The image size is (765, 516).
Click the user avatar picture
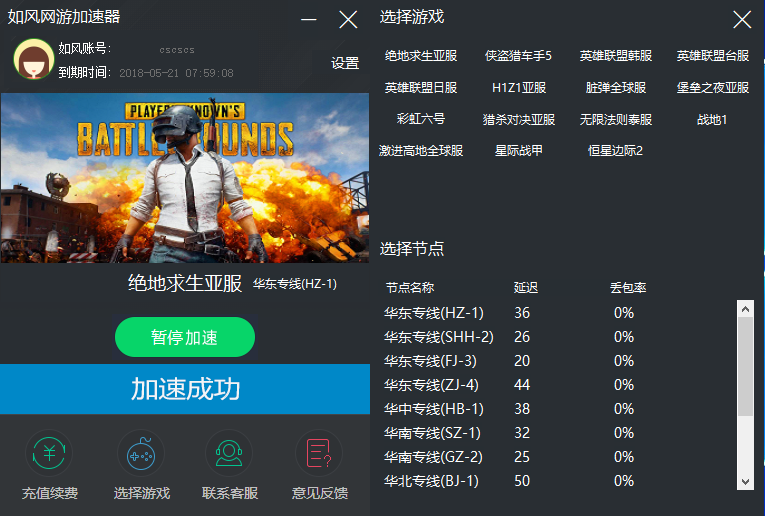coord(34,59)
